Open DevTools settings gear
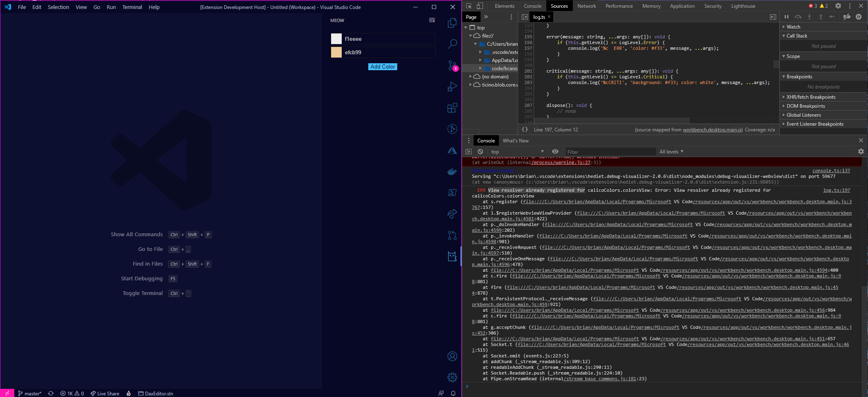 click(838, 6)
